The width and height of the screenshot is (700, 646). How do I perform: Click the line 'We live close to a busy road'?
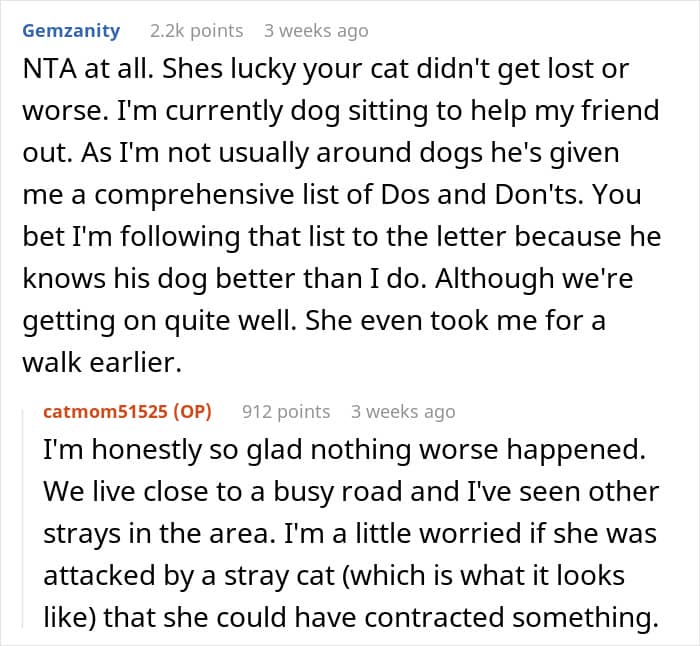click(x=351, y=492)
